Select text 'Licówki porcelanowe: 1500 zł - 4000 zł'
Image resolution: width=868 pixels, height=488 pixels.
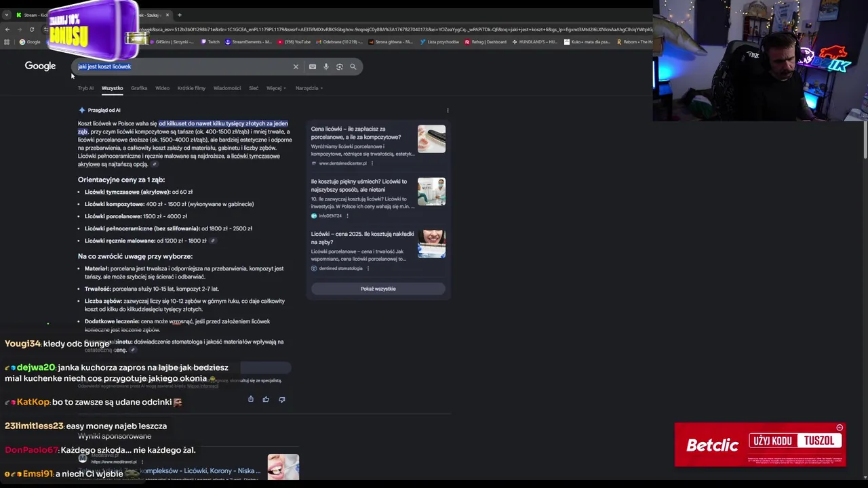pyautogui.click(x=136, y=216)
